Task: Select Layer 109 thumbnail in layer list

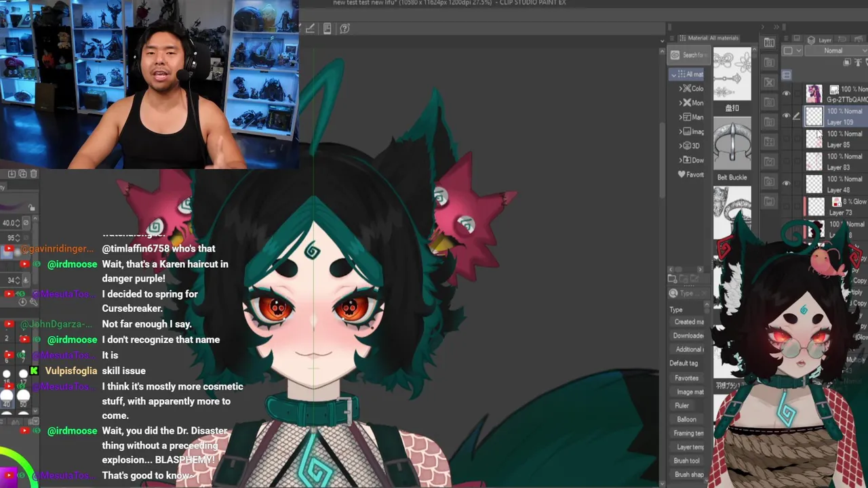Action: 814,117
